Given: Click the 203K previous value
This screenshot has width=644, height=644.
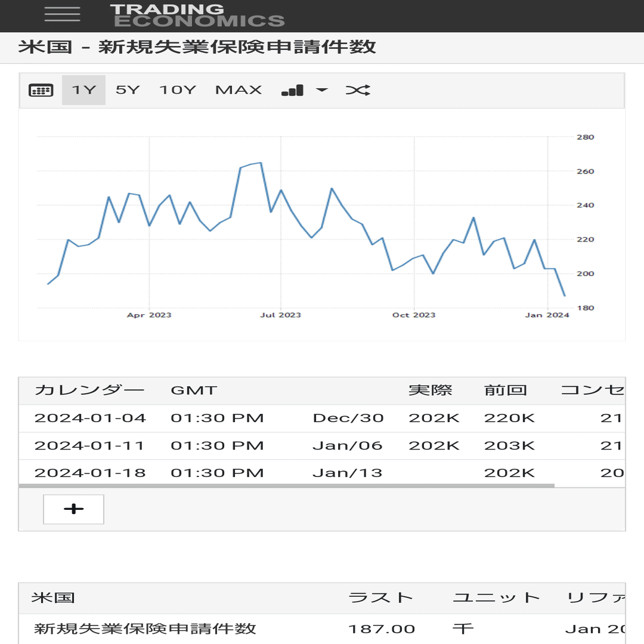Looking at the screenshot, I should [x=509, y=445].
